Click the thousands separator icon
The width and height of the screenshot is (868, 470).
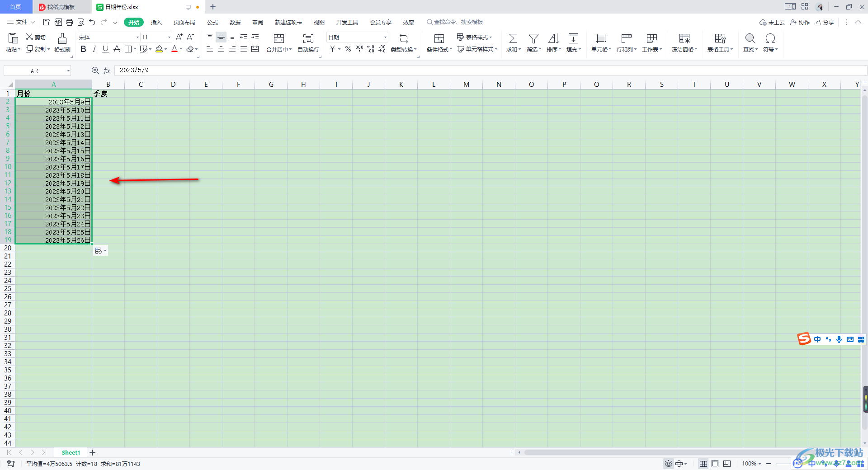click(359, 49)
